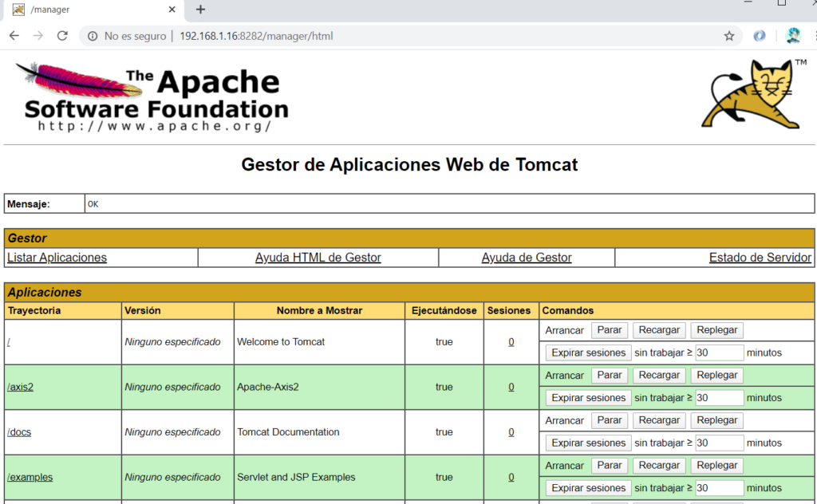Open Estado de Servidor link

coord(760,258)
